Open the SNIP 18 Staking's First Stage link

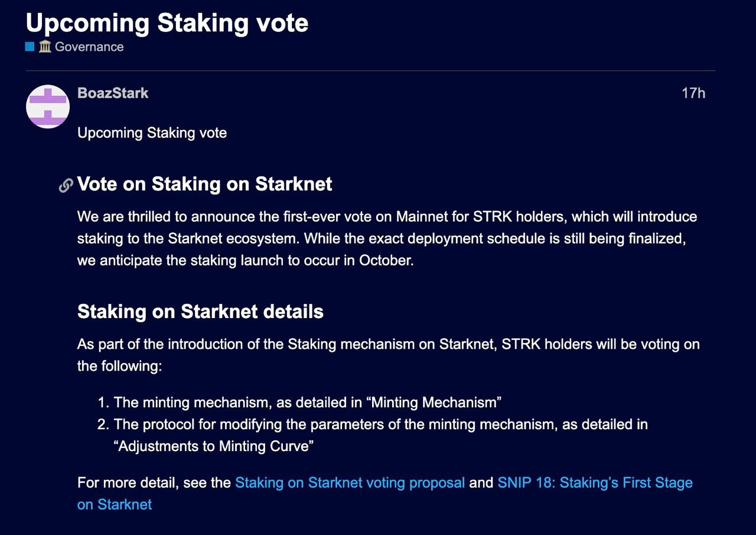pos(595,482)
